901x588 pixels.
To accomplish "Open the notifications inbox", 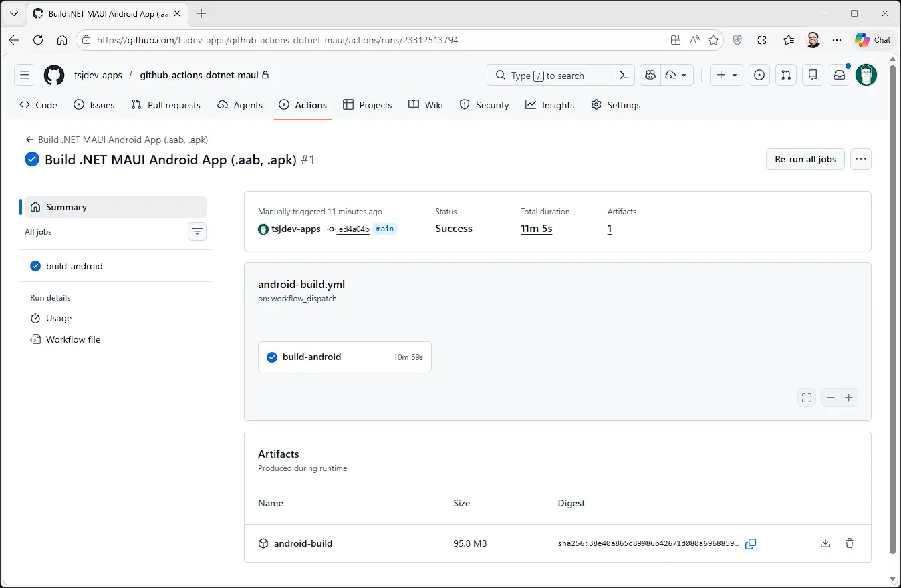I will [x=840, y=76].
